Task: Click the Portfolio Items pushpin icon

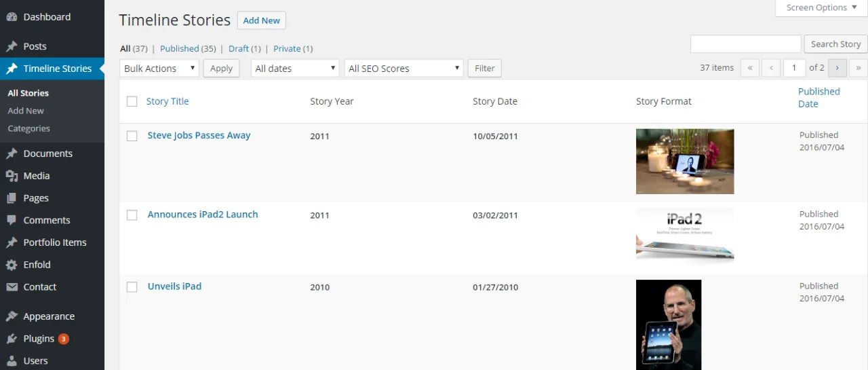Action: [x=12, y=242]
